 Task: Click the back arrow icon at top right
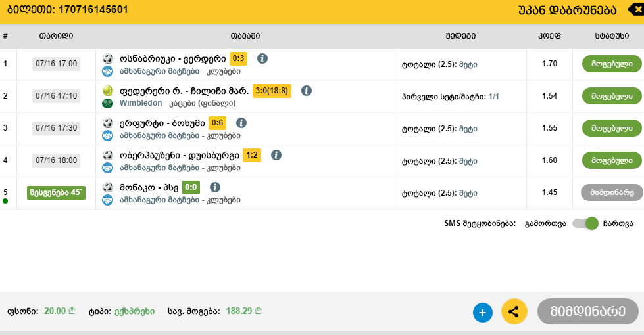click(x=635, y=9)
